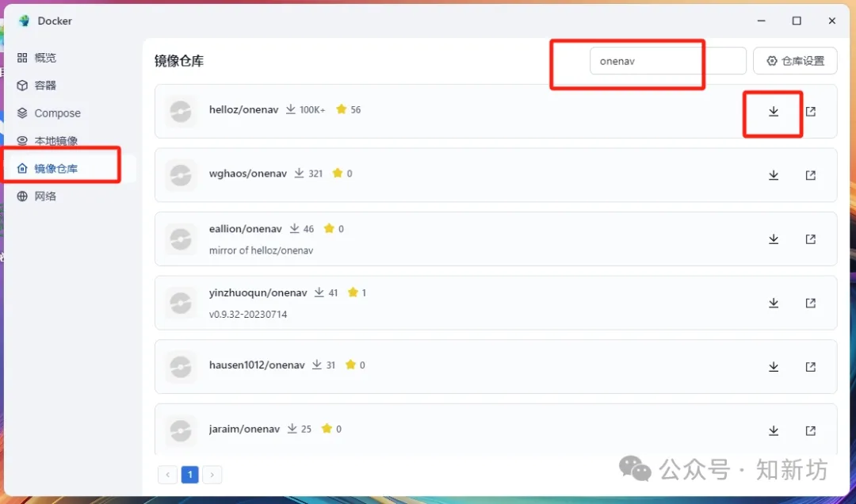Image resolution: width=856 pixels, height=504 pixels.
Task: Click the wghaos/onenav repository name
Action: (x=248, y=174)
